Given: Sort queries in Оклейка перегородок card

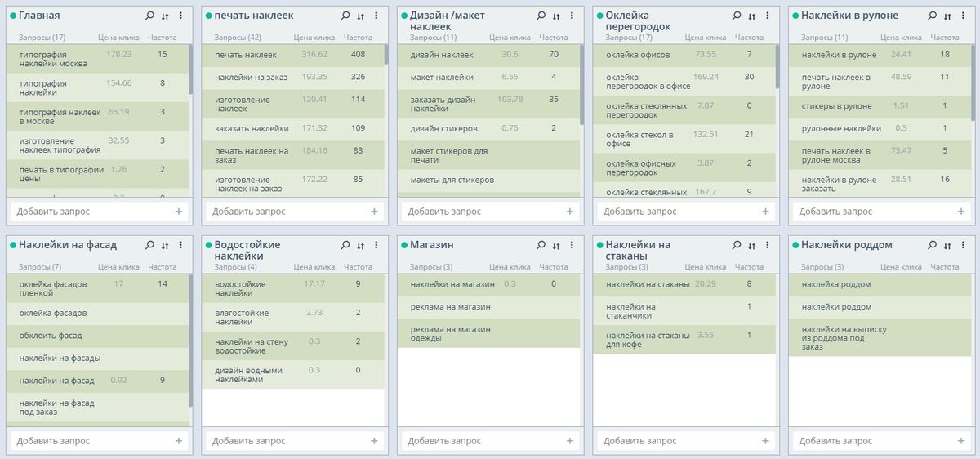Looking at the screenshot, I should coord(751,16).
